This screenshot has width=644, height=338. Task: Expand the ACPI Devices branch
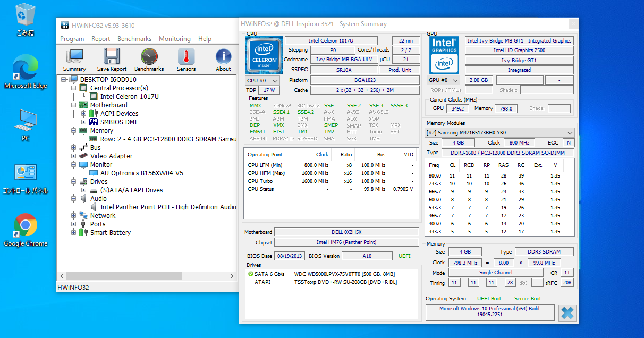coord(84,114)
